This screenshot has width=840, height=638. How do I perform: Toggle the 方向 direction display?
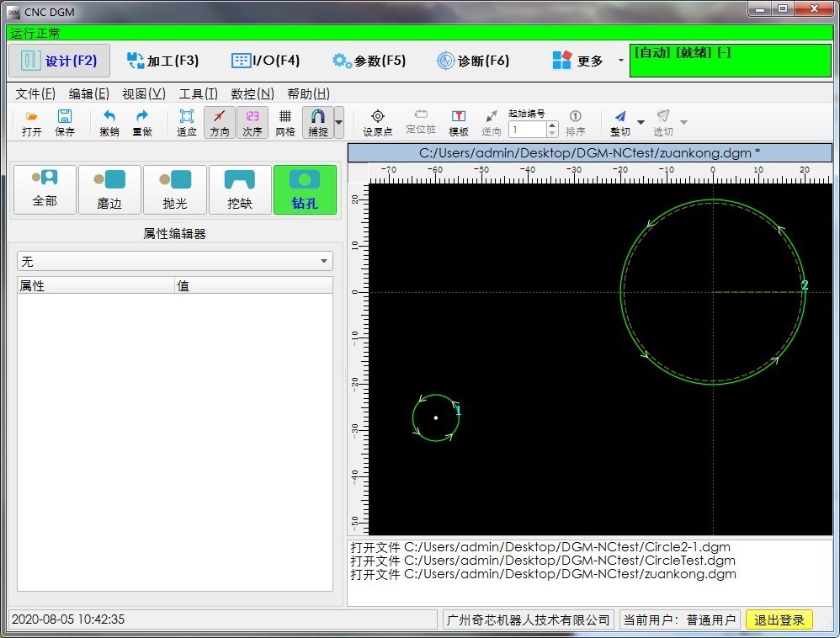tap(220, 123)
